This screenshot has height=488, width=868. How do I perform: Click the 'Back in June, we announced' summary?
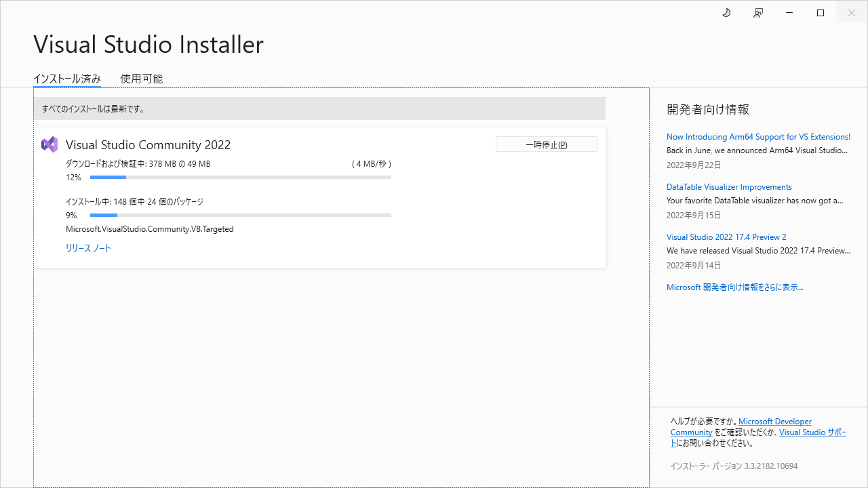[757, 150]
